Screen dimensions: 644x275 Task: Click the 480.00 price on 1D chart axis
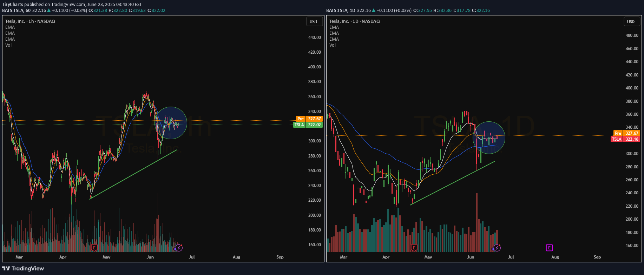(x=632, y=35)
